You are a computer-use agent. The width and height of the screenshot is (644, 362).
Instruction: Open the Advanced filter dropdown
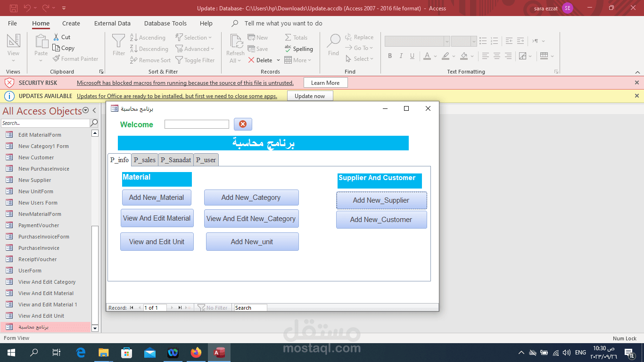pos(195,49)
